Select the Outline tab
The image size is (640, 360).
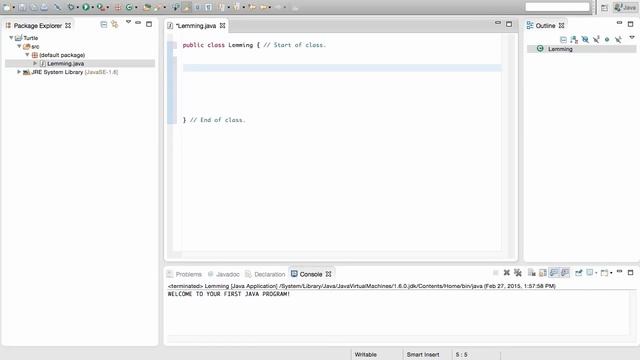[545, 25]
